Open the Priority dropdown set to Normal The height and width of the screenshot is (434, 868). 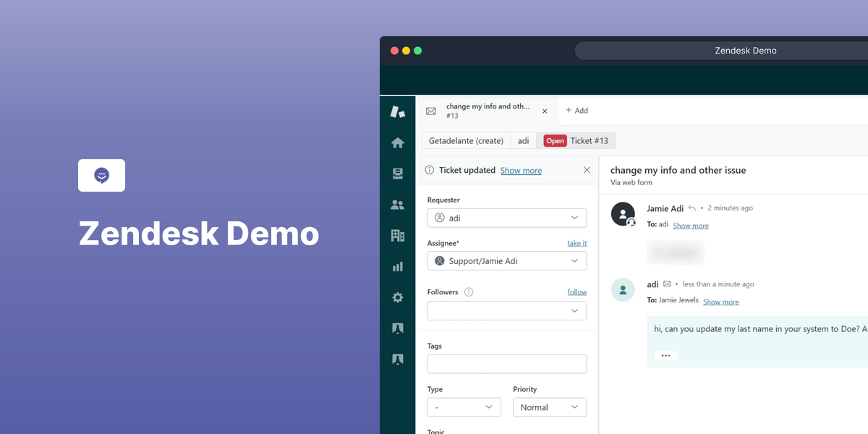pyautogui.click(x=550, y=407)
